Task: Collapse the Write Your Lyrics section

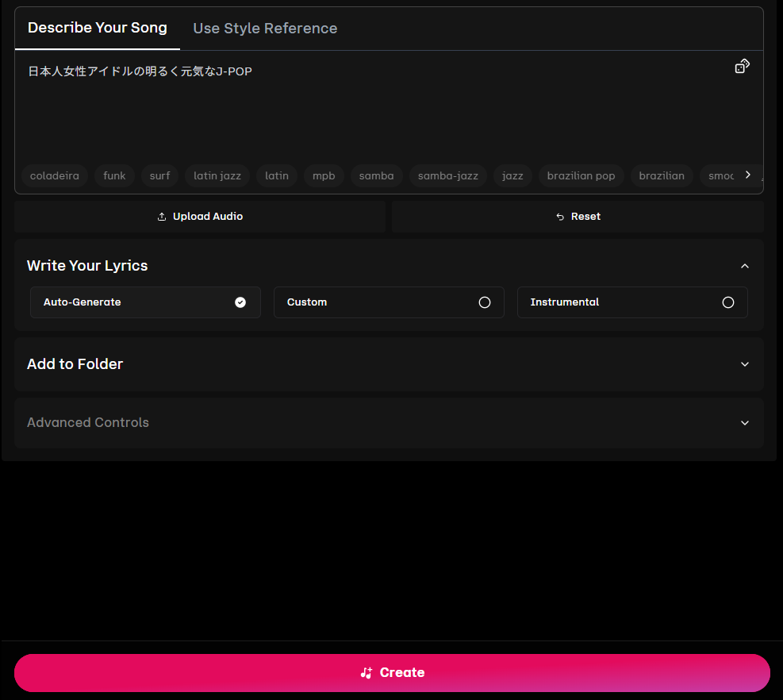Action: [x=745, y=266]
